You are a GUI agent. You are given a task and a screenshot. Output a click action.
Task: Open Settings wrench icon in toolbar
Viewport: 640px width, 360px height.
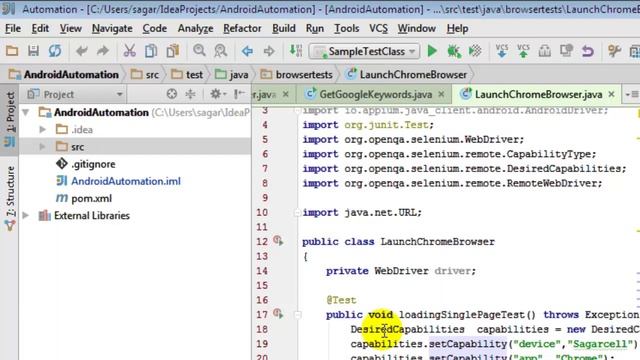pos(614,51)
